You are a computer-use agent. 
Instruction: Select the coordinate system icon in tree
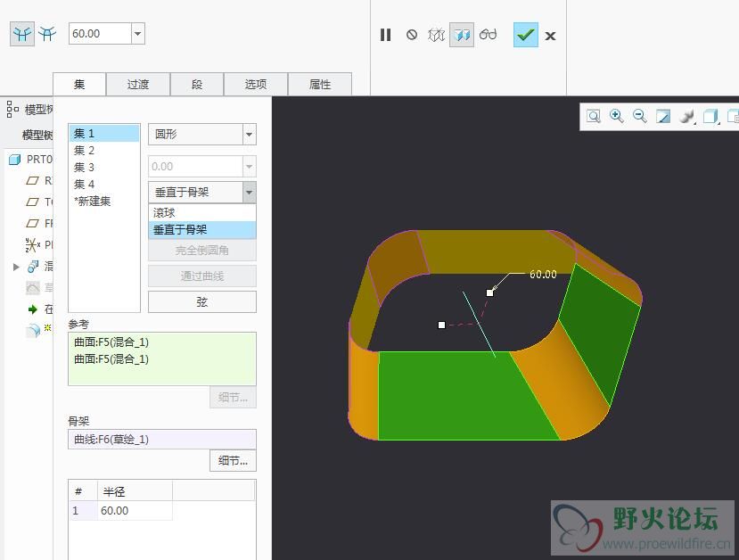click(x=32, y=244)
